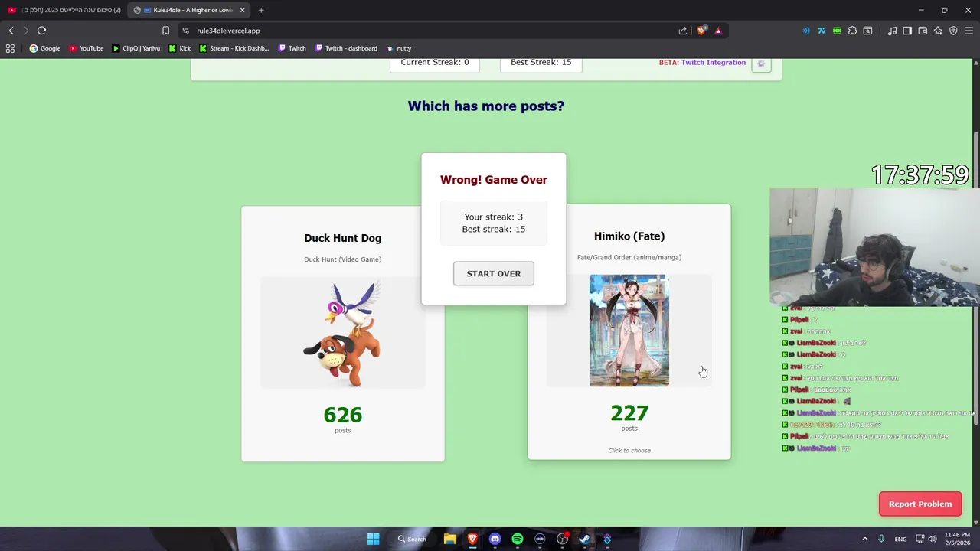Open the Brave Wallet icon
Image resolution: width=980 pixels, height=551 pixels.
(923, 31)
